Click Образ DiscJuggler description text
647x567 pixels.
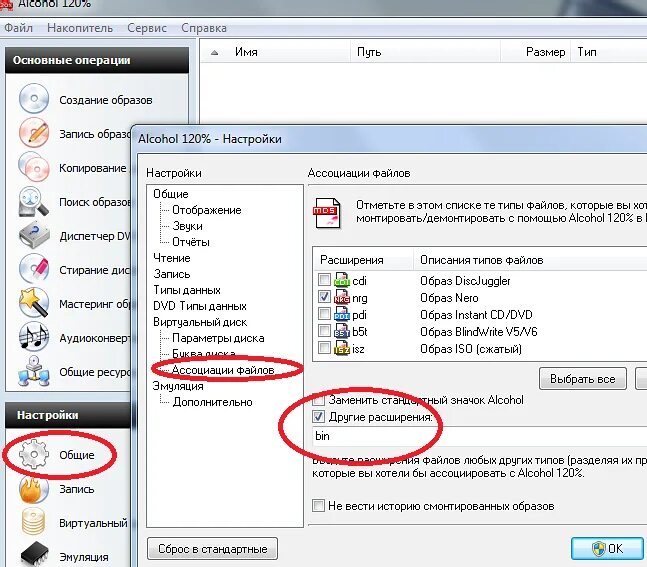tap(465, 281)
